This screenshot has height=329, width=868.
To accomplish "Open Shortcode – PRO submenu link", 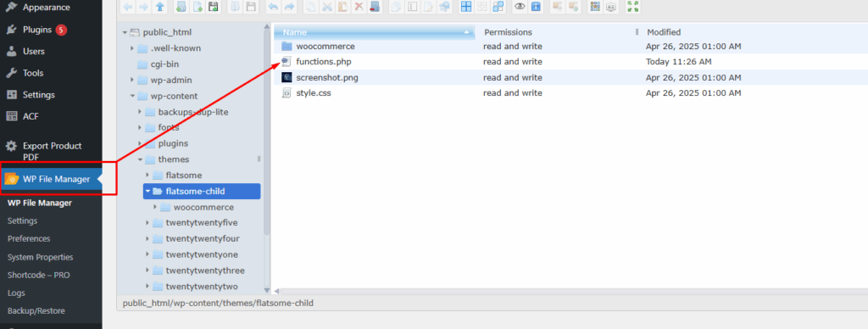I will point(39,275).
